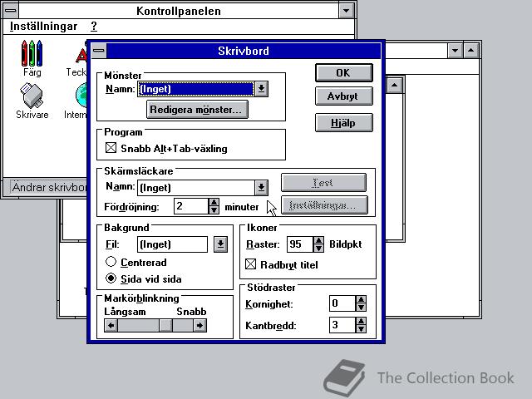
Task: Maximize the background window behind Skrivbord
Action: coord(471,51)
